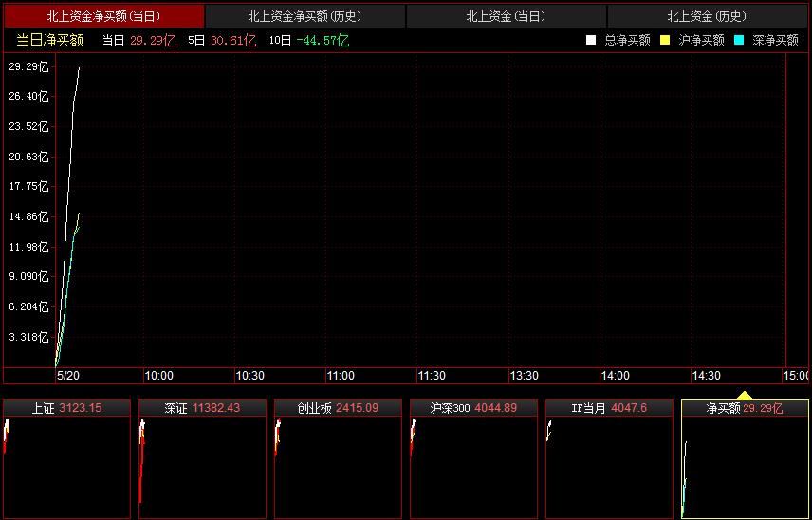The image size is (812, 520).
Task: Open the IF当月 futures mini chart
Action: tap(609, 459)
